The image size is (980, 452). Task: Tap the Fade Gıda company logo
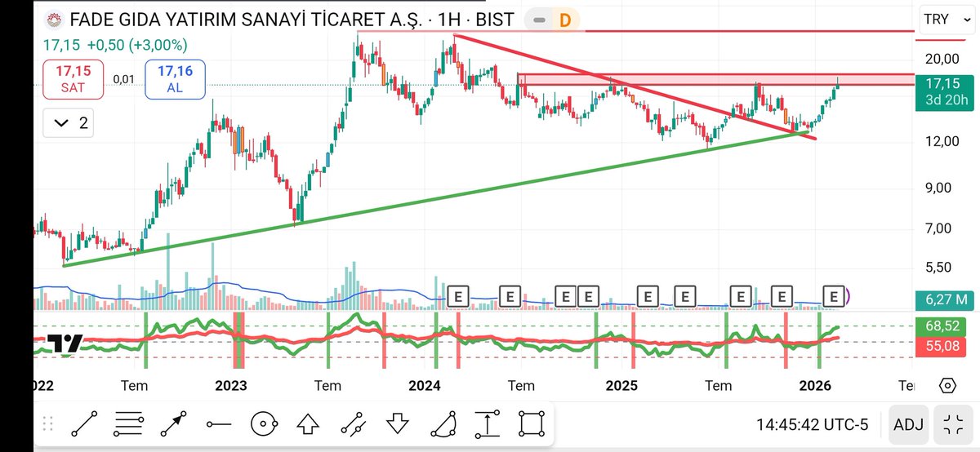point(54,20)
